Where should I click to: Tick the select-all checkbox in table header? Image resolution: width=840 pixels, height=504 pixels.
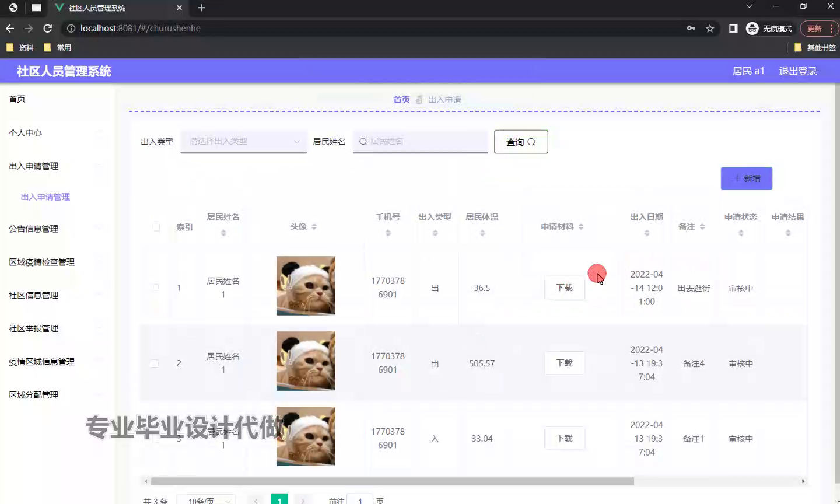(x=156, y=227)
